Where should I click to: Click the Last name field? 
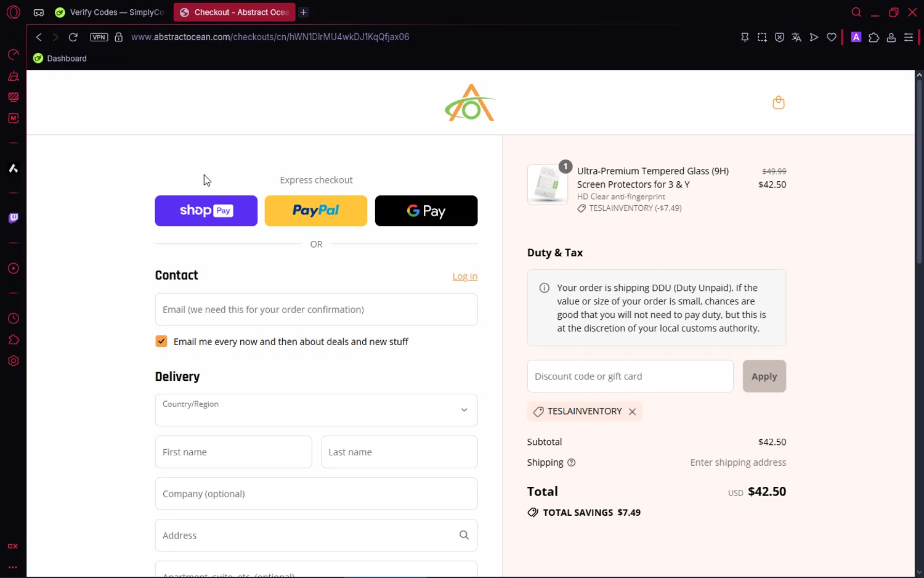(x=399, y=452)
